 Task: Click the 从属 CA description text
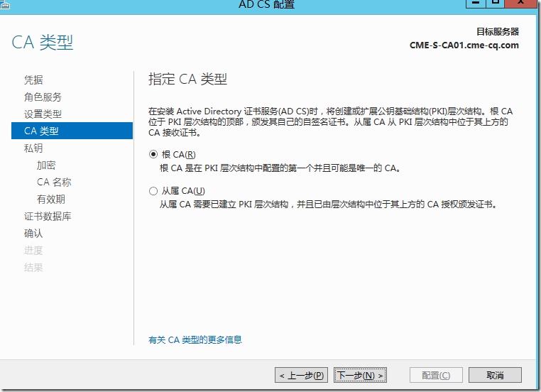tap(328, 205)
